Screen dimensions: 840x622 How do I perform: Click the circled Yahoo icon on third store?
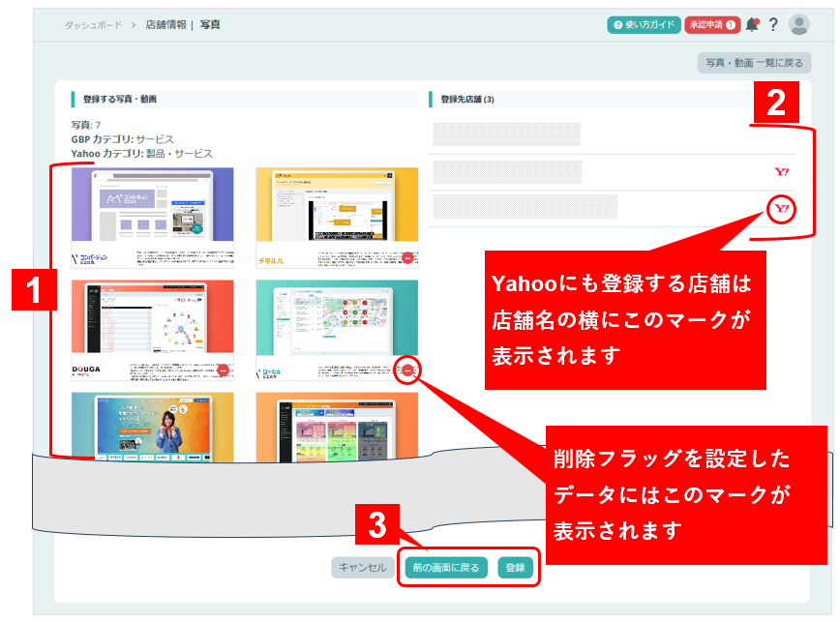pyautogui.click(x=781, y=208)
